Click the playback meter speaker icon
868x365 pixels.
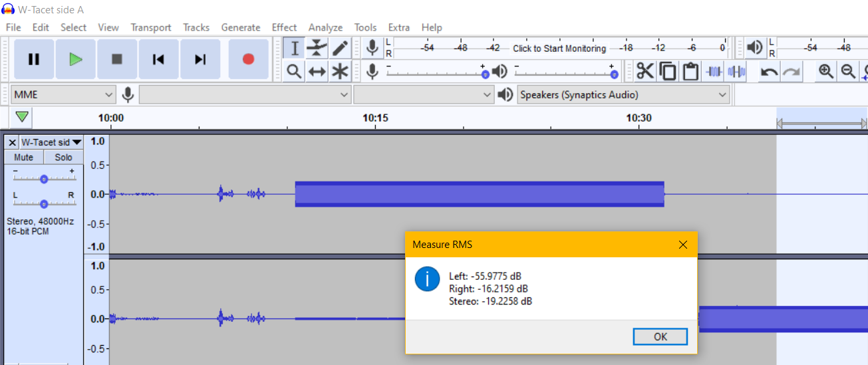point(755,48)
